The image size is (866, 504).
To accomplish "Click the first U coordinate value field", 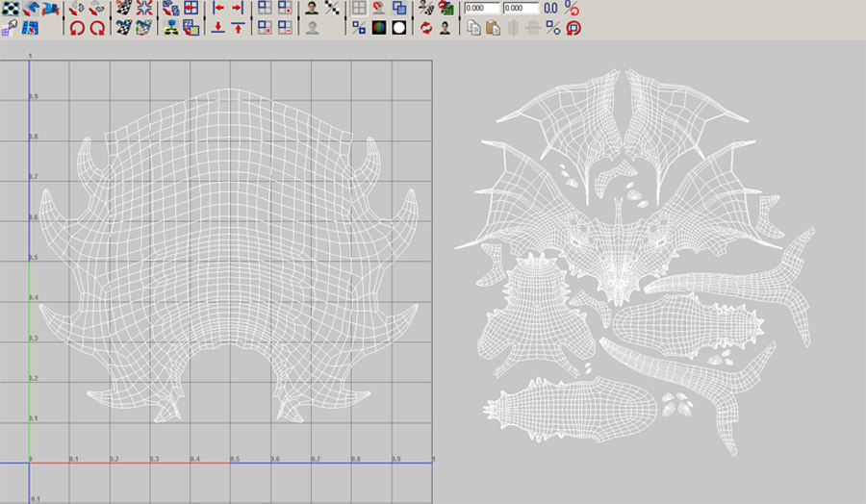I will click(x=480, y=9).
